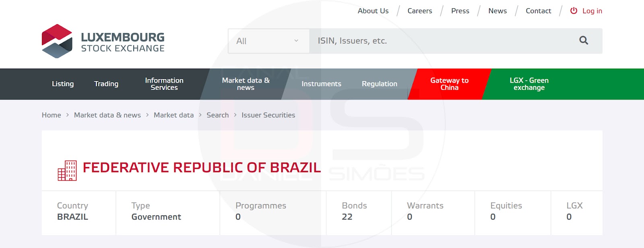Viewport: 644px width, 248px height.
Task: Click the Warrants count 0
Action: click(409, 217)
